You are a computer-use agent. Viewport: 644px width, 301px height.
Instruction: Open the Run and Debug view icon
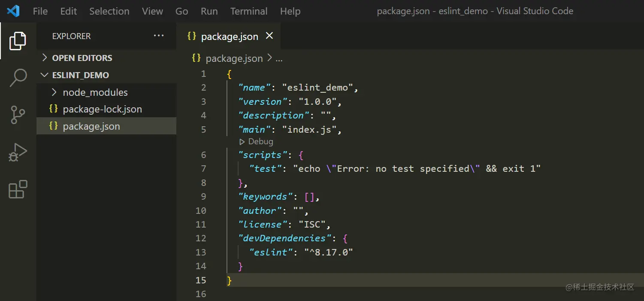pos(18,152)
